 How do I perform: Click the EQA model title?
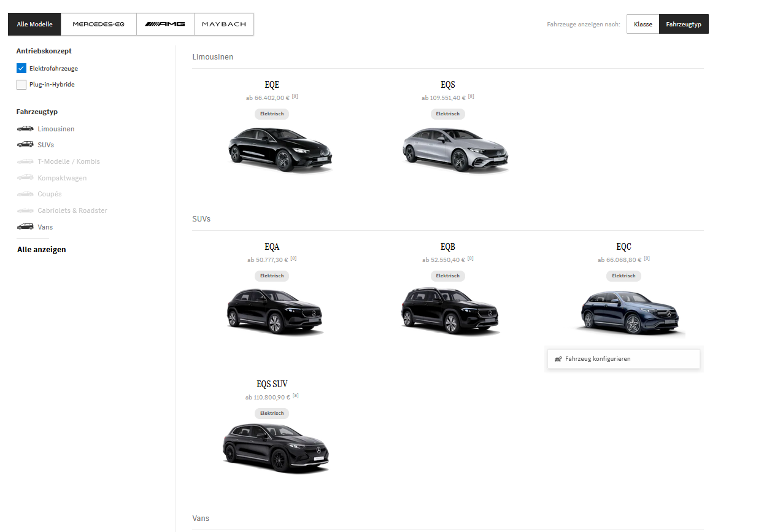272,247
